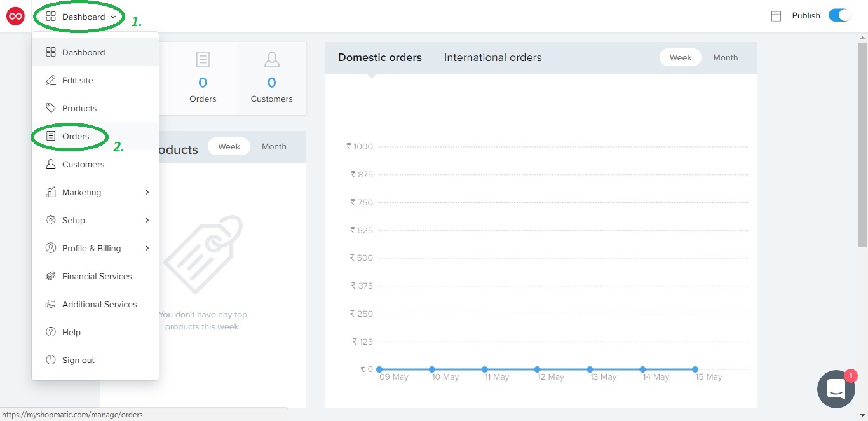Click the Additional Services icon
This screenshot has width=868, height=421.
point(51,304)
